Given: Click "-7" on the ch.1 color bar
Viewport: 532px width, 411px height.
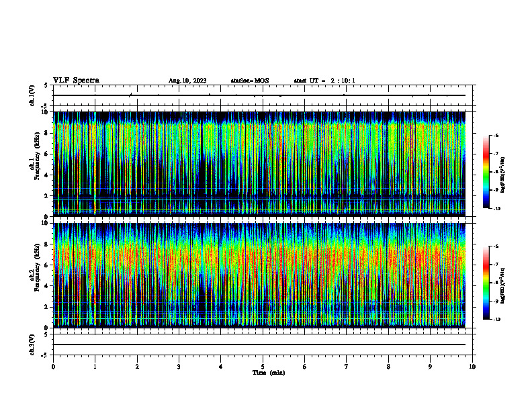Looking at the screenshot, I should click(496, 154).
